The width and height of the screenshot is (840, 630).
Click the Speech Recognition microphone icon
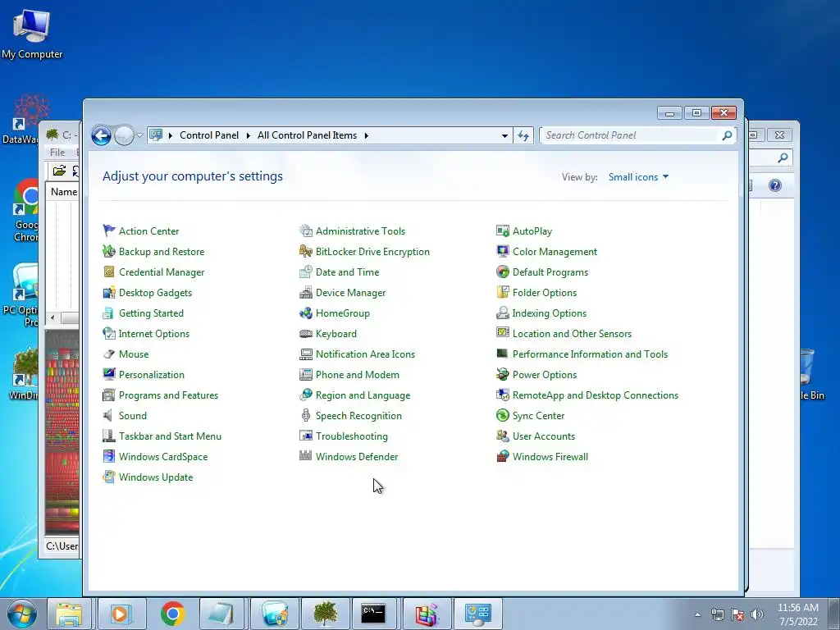coord(306,416)
